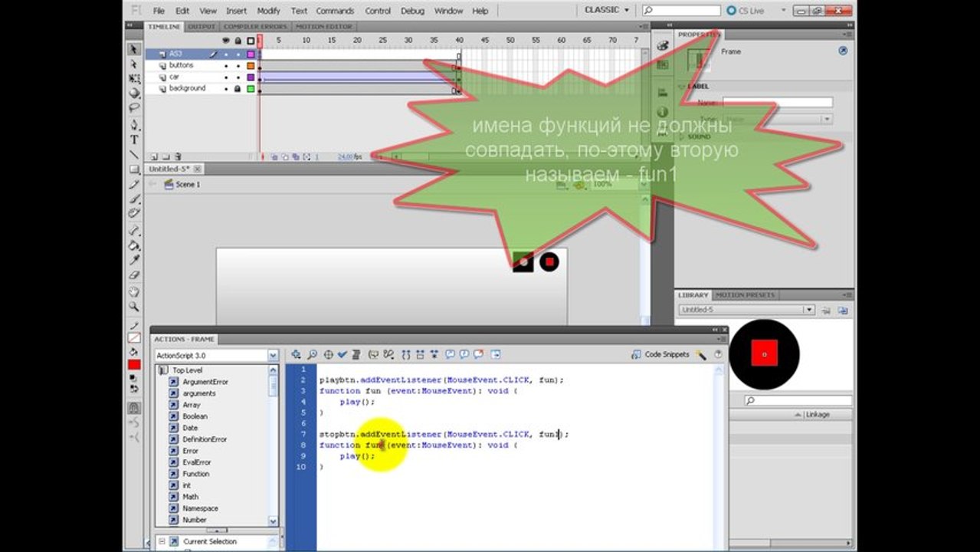This screenshot has width=980, height=552.
Task: Toggle visibility dot of buttons layer
Action: (x=226, y=66)
